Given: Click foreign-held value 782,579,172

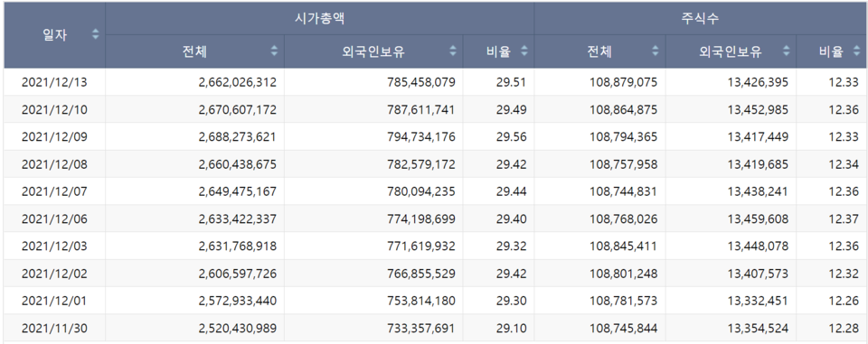Looking at the screenshot, I should point(422,164).
